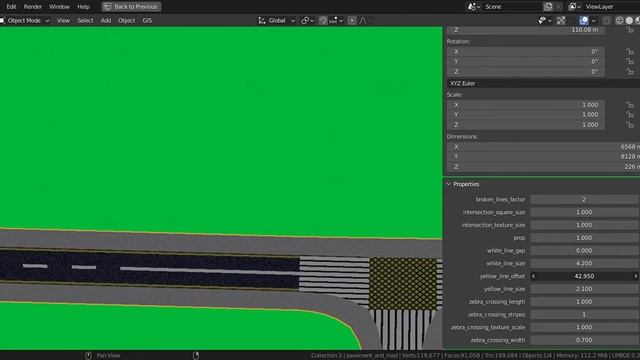This screenshot has height=360, width=640.
Task: Click the Scale Z field
Action: point(526,125)
